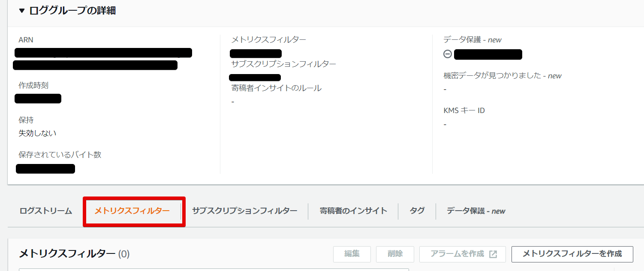The width and height of the screenshot is (644, 271).
Task: Click the 編集 button
Action: point(352,254)
